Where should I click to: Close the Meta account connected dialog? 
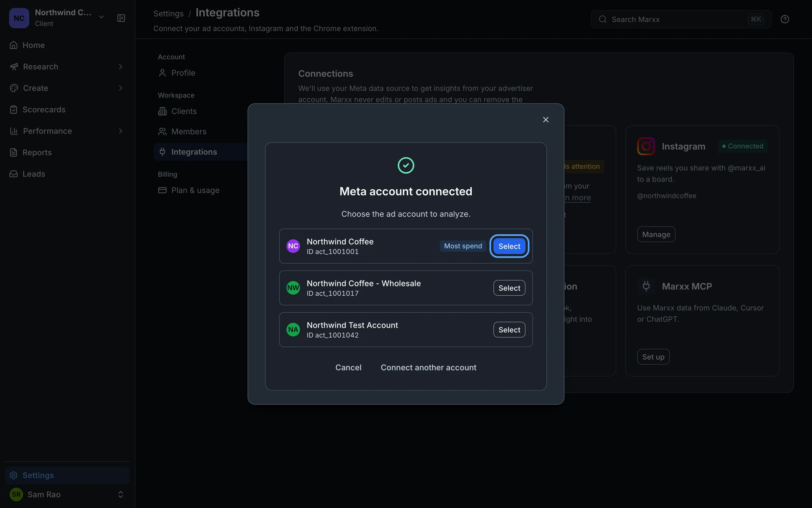(545, 120)
